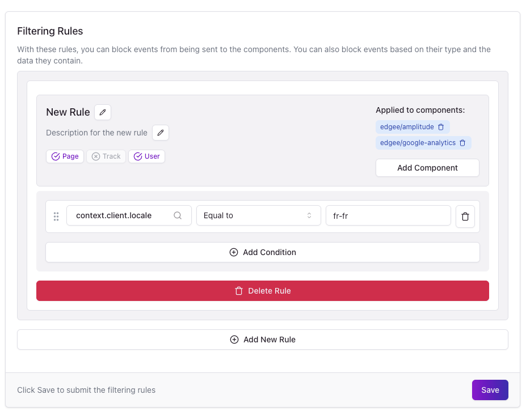Click Add New Rule button

[263, 340]
